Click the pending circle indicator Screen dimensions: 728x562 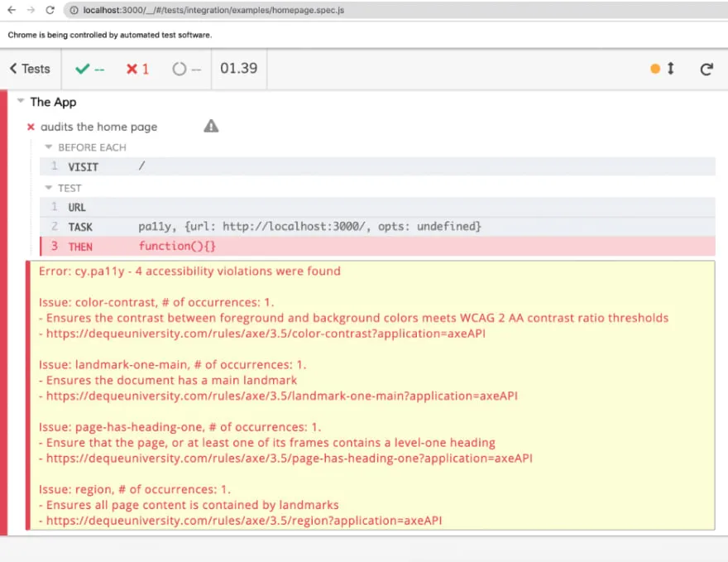(x=186, y=70)
